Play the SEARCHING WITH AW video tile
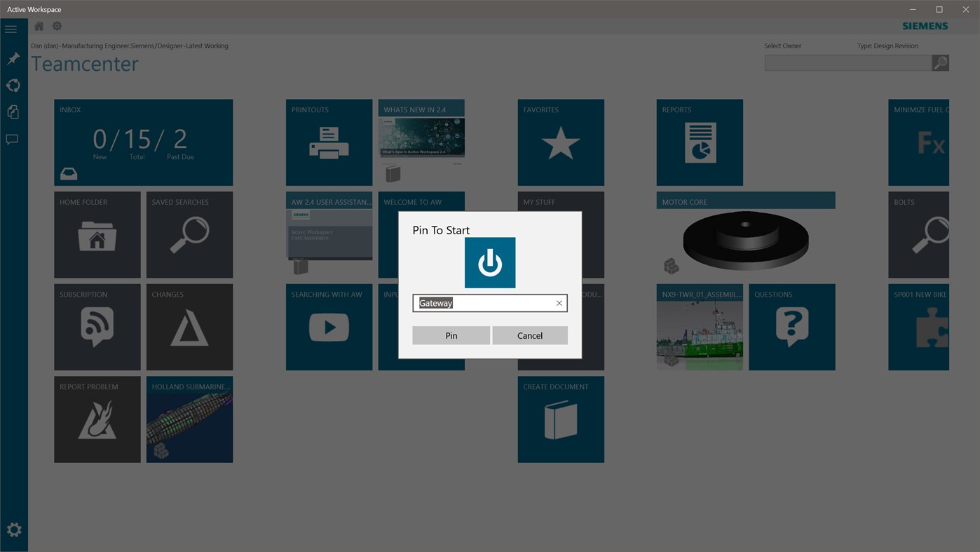Screen dimensions: 980x552 (x=329, y=327)
